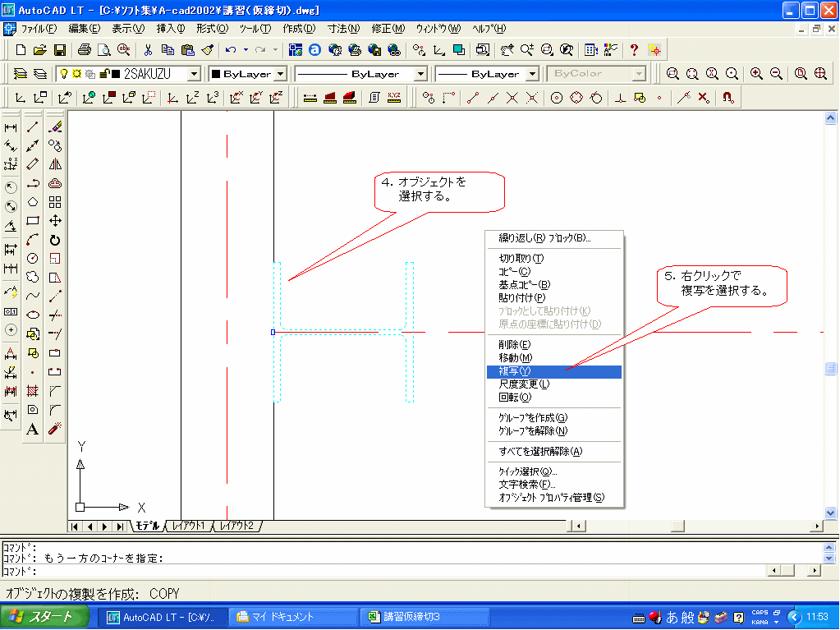
Task: Click the Zoom Out magnifier icon
Action: pos(776,73)
